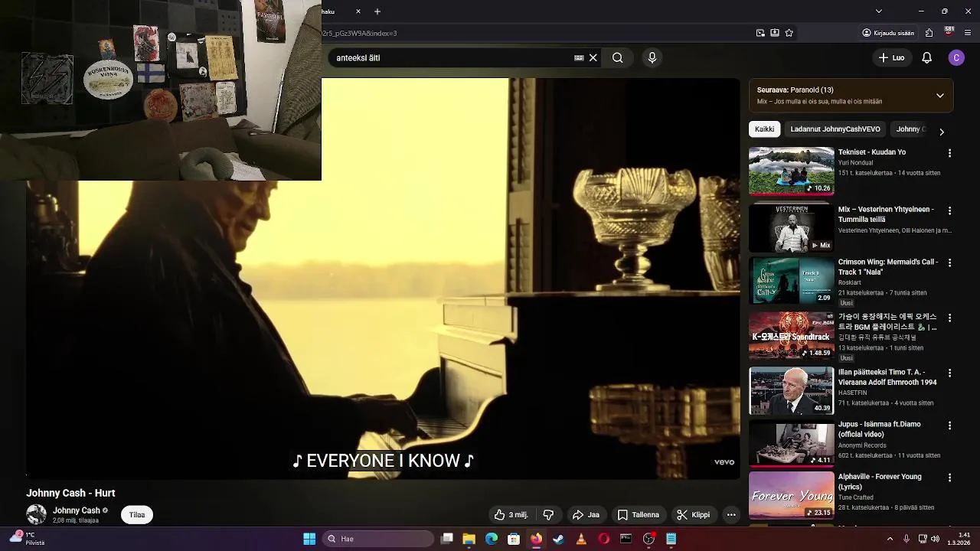980x551 pixels.
Task: Open a new browser tab with plus
Action: (x=377, y=11)
